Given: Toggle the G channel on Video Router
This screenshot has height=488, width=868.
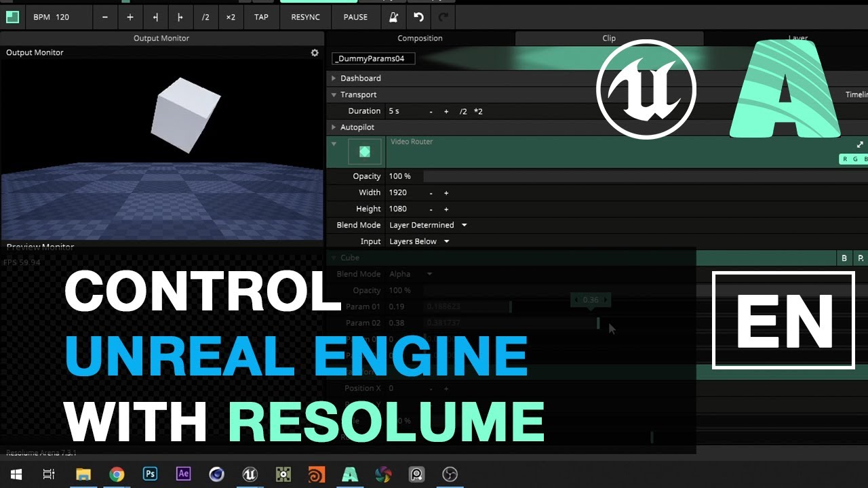Looking at the screenshot, I should 855,159.
